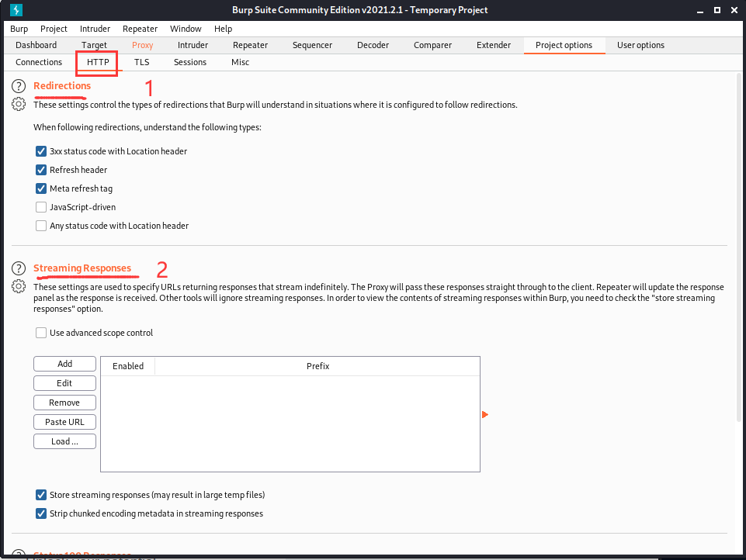Switch to the Repeater tool tab
The height and width of the screenshot is (560, 746).
pyautogui.click(x=250, y=45)
